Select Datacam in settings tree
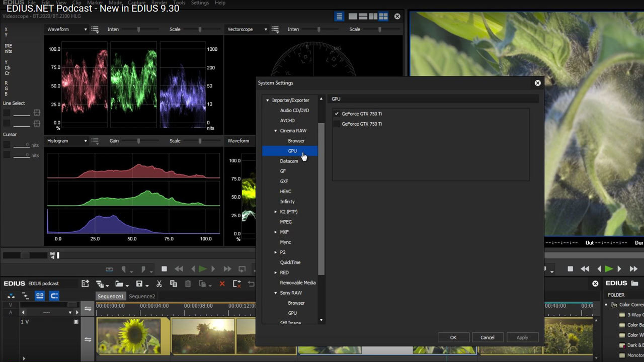This screenshot has width=644, height=362. tap(289, 161)
